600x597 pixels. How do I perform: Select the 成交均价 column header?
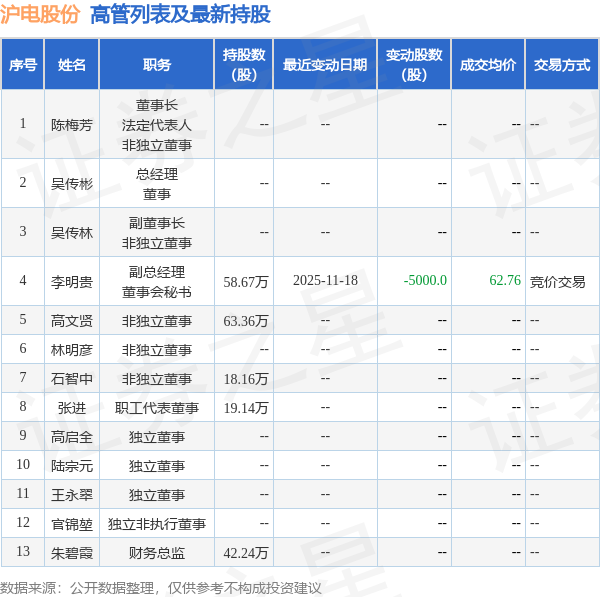pos(488,65)
